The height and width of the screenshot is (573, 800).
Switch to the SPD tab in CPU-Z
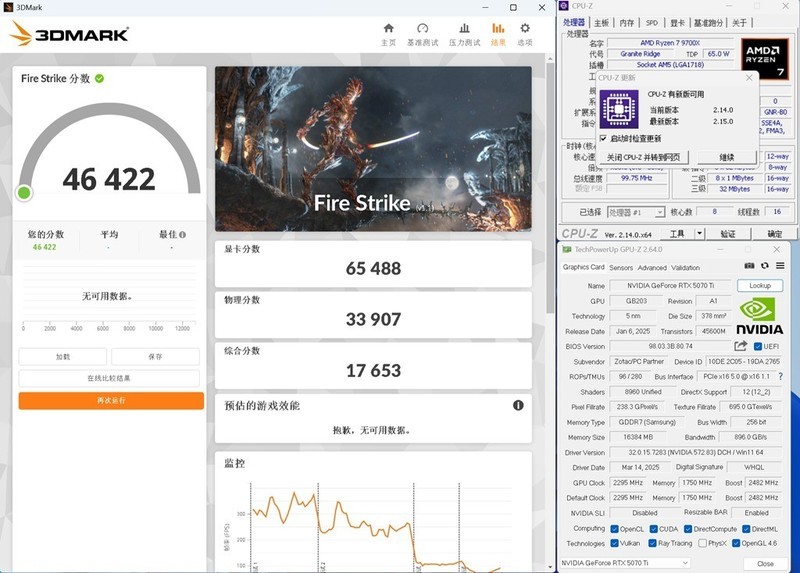652,23
